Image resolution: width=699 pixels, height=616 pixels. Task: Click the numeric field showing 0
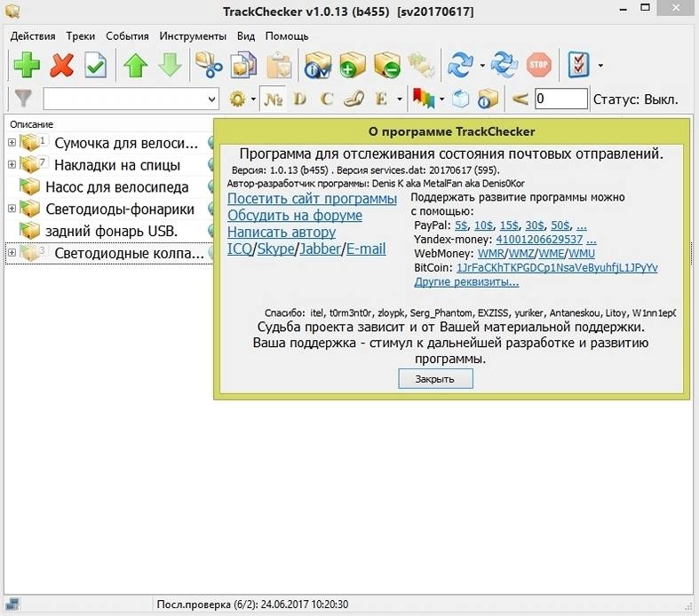point(560,99)
